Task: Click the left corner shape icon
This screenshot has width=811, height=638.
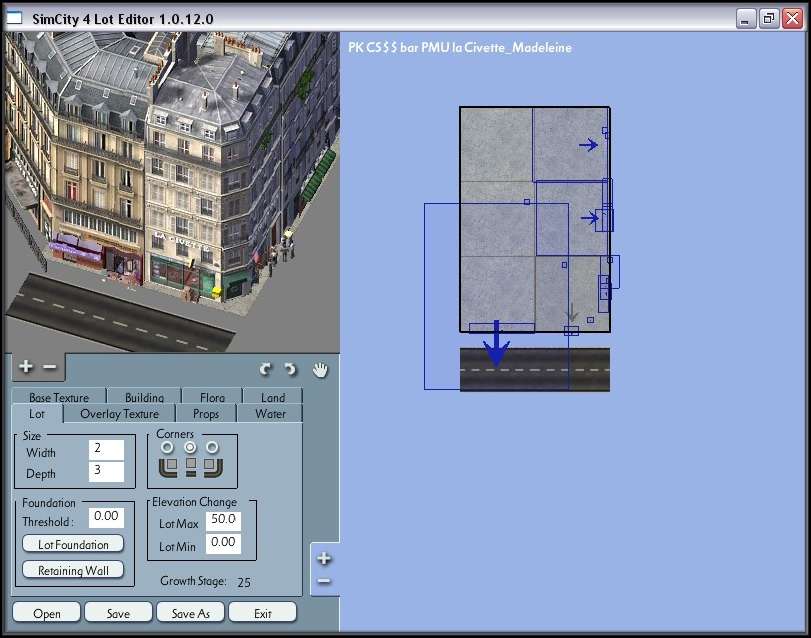Action: click(168, 466)
